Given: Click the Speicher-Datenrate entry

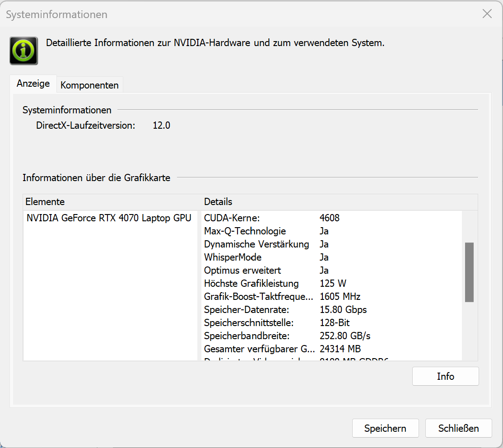Looking at the screenshot, I should pos(247,310).
